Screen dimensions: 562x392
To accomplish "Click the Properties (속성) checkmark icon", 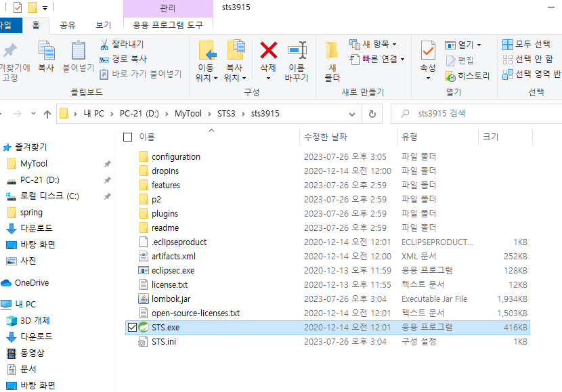I will pos(428,51).
